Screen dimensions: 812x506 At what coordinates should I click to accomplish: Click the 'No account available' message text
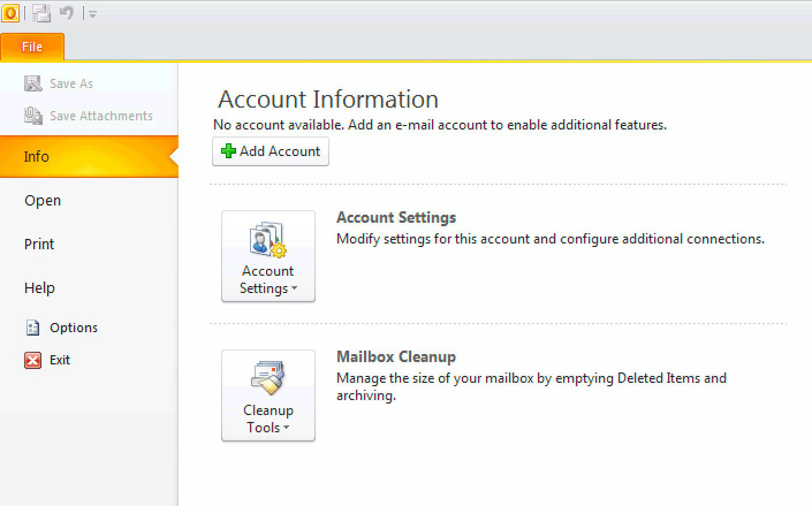click(440, 125)
